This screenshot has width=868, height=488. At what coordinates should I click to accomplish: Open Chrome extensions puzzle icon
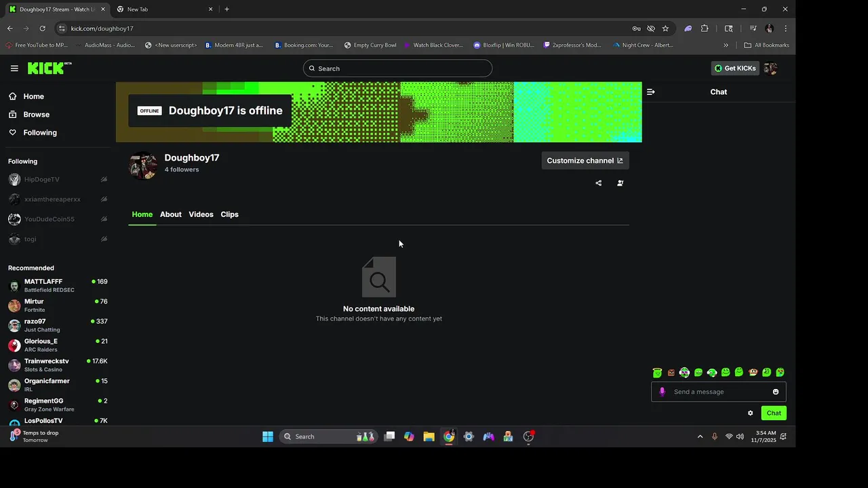coord(705,28)
